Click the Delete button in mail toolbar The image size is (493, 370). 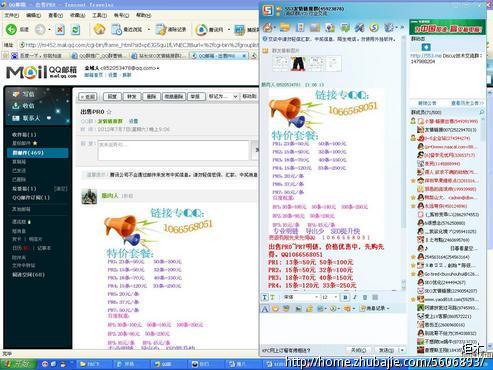click(152, 97)
